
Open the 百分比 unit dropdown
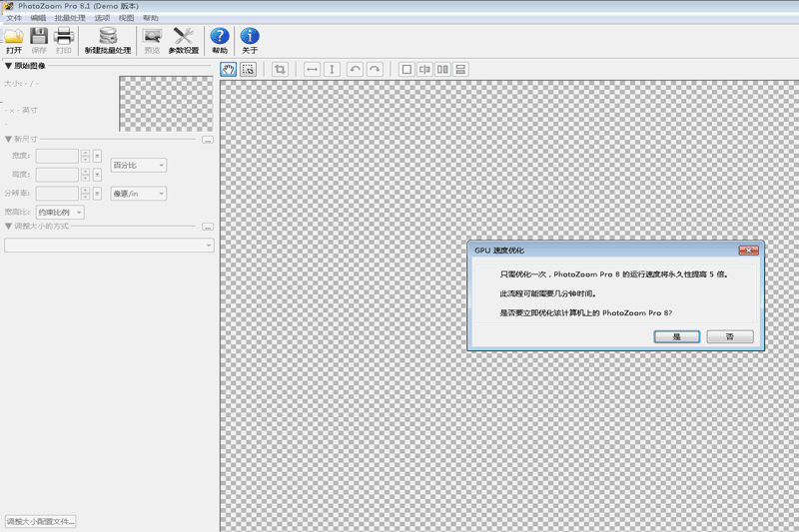coord(139,165)
